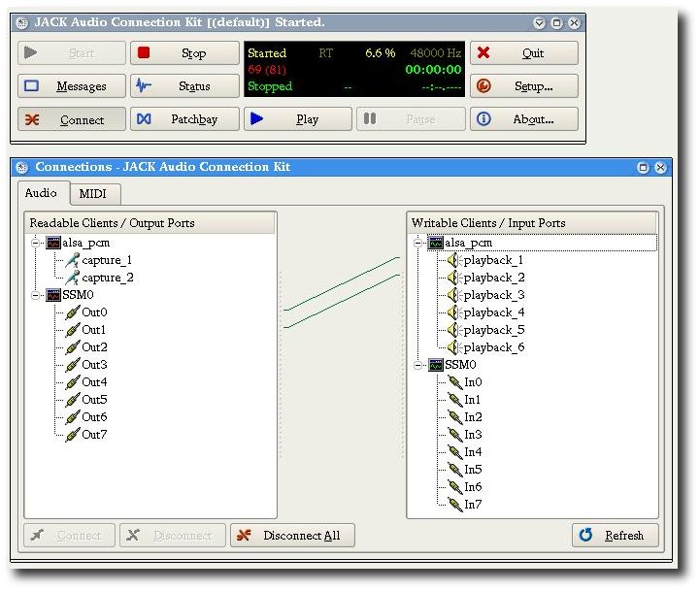
Task: Click the In3 input plug icon
Action: pos(455,435)
